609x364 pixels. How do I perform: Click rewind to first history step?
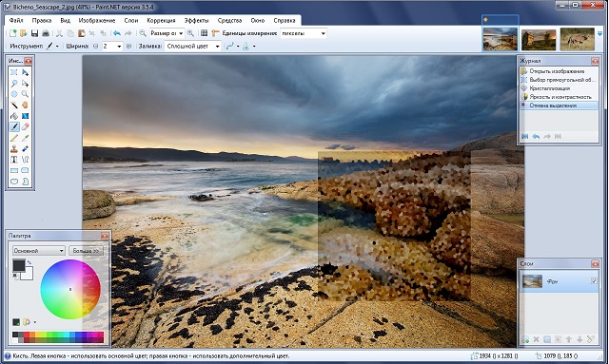(525, 136)
